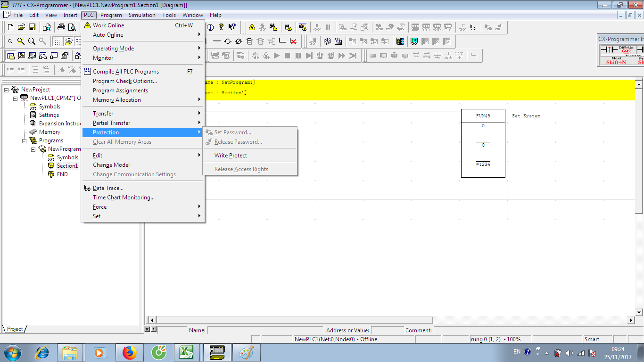
Task: Select the New PLC Instruction box tool
Action: click(x=249, y=41)
